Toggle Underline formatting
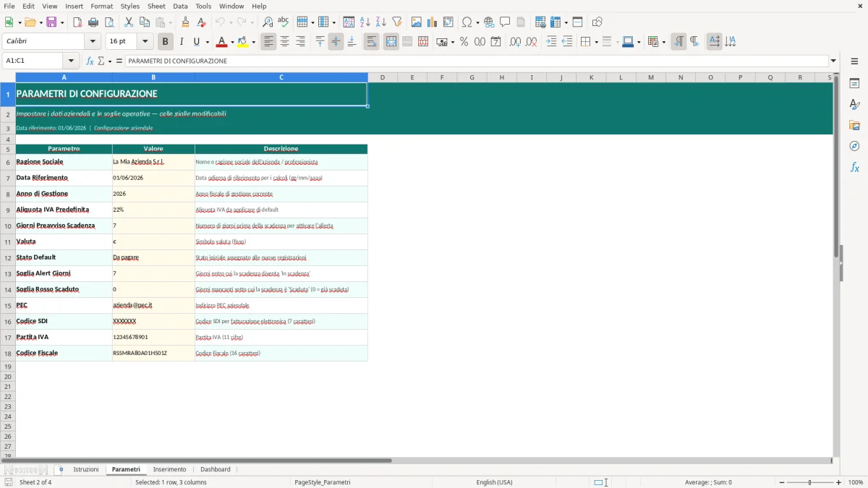868x488 pixels. point(197,42)
